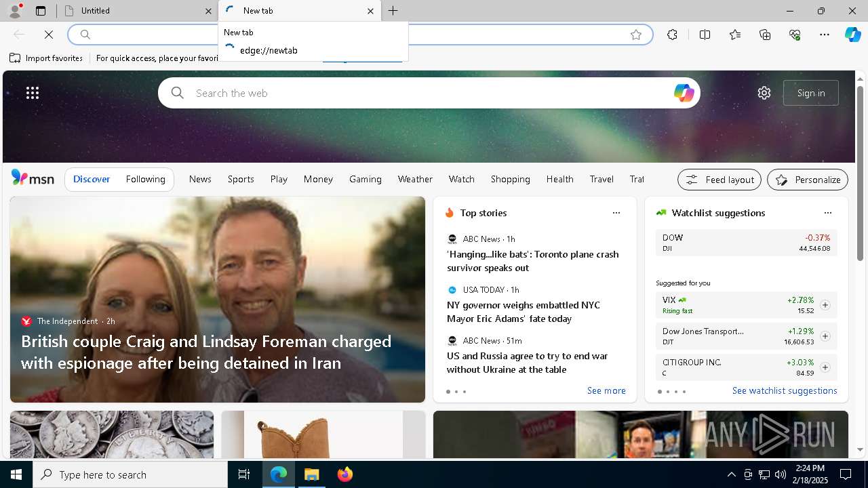Open the News category
The image size is (868, 488).
tap(200, 179)
